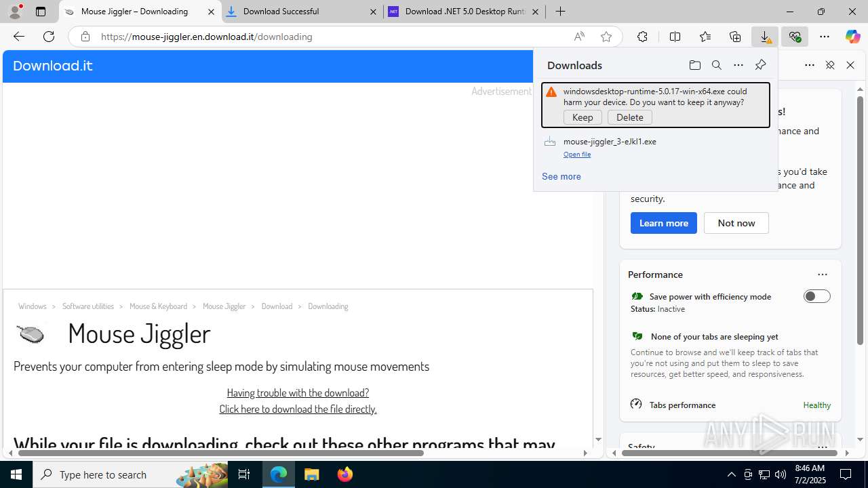The image size is (868, 488).
Task: Close the Mouse Jiggler tab
Action: click(211, 12)
